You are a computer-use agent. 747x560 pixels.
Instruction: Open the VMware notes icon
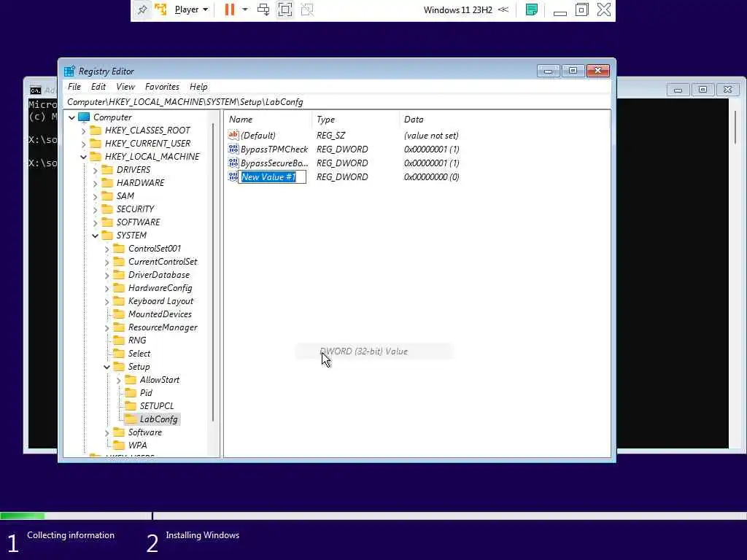pos(532,9)
